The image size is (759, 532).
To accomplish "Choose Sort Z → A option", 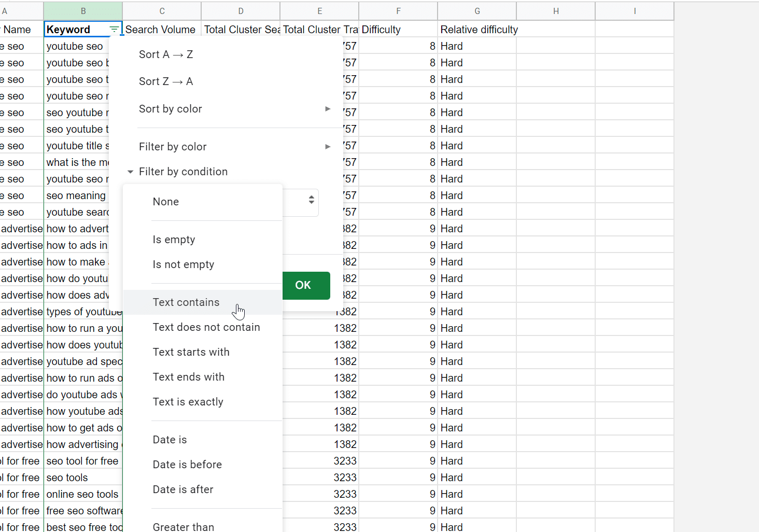I will [x=166, y=81].
